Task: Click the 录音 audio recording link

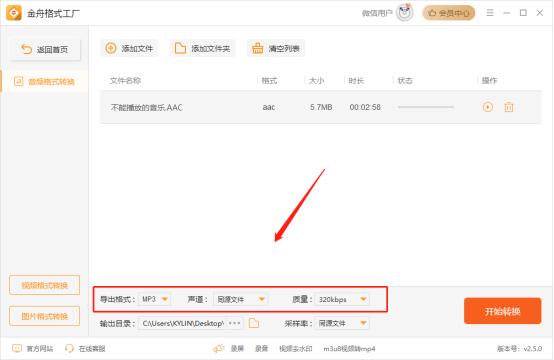Action: point(261,349)
